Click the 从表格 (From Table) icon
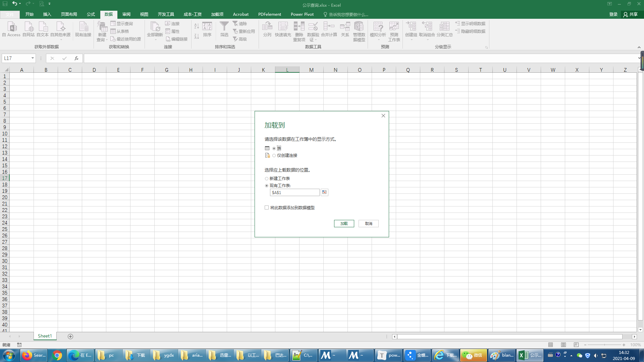This screenshot has width=644, height=362. [113, 31]
